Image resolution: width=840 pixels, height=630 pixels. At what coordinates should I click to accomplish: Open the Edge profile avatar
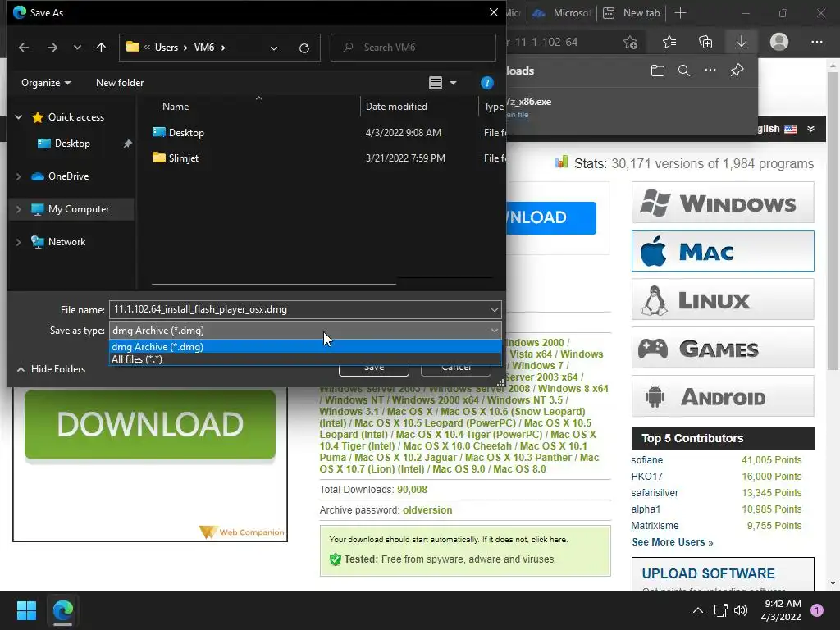coord(779,42)
